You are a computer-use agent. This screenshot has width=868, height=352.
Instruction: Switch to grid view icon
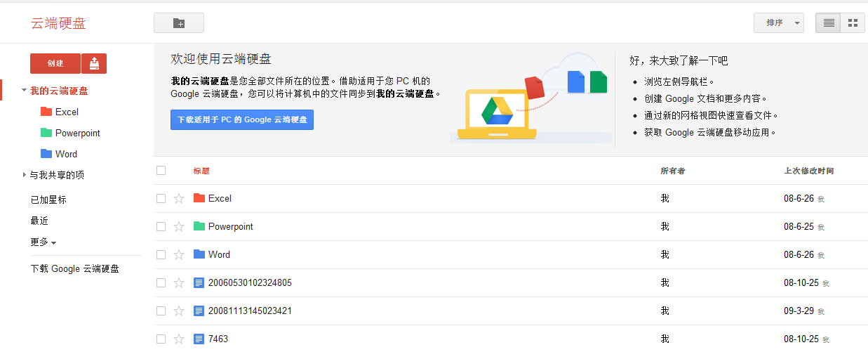853,22
